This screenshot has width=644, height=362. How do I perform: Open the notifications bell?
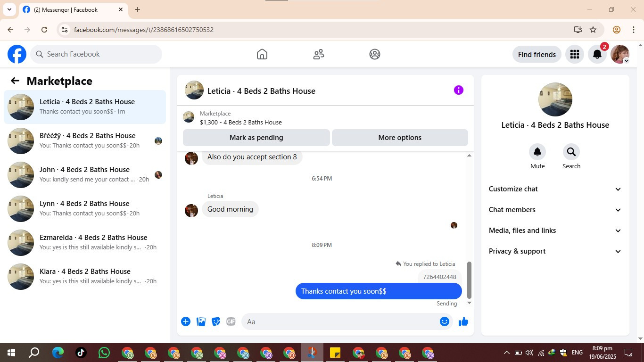point(597,54)
